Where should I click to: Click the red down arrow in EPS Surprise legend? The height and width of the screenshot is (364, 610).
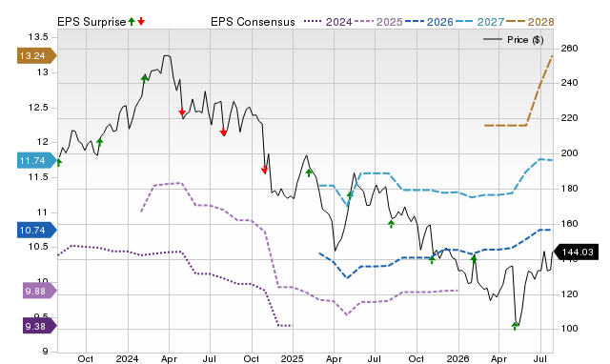tap(141, 21)
